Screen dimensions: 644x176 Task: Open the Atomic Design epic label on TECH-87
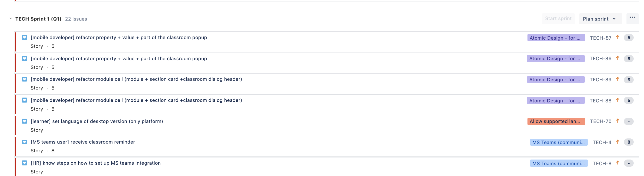(x=556, y=38)
